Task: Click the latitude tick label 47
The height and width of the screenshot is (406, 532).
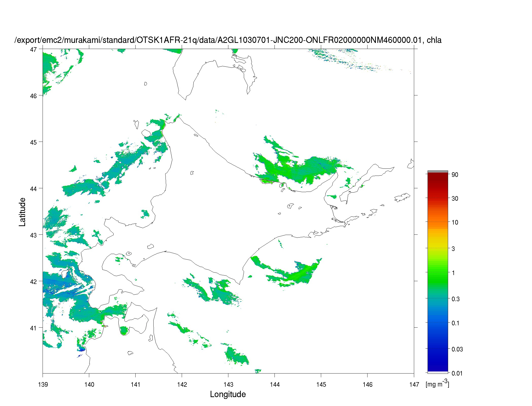Action: click(x=33, y=49)
